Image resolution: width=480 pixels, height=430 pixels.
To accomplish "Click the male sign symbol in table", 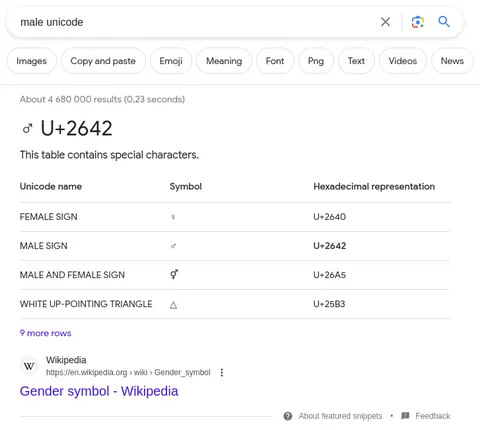I will pos(173,246).
